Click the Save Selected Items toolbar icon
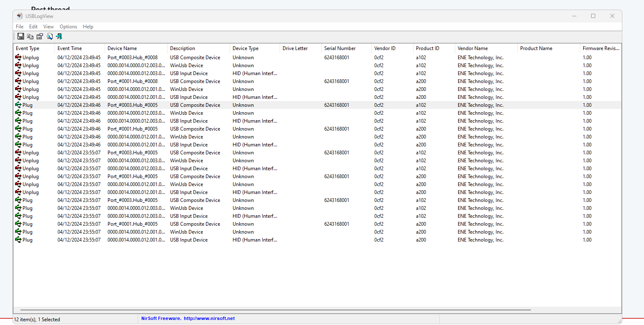The image size is (644, 325). [20, 37]
